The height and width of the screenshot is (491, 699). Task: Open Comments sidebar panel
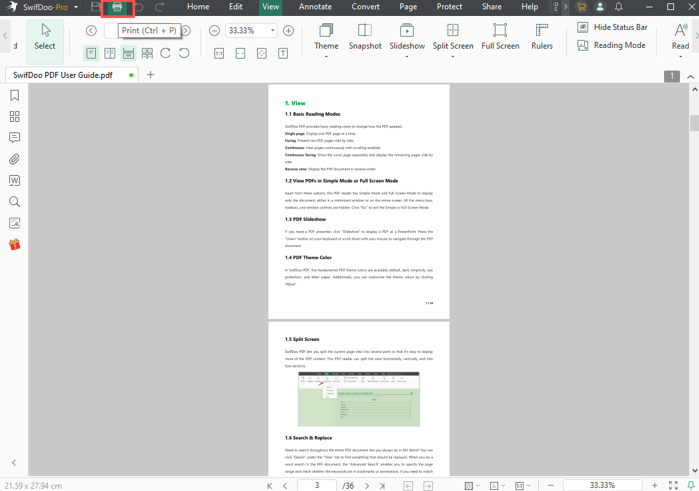point(15,138)
